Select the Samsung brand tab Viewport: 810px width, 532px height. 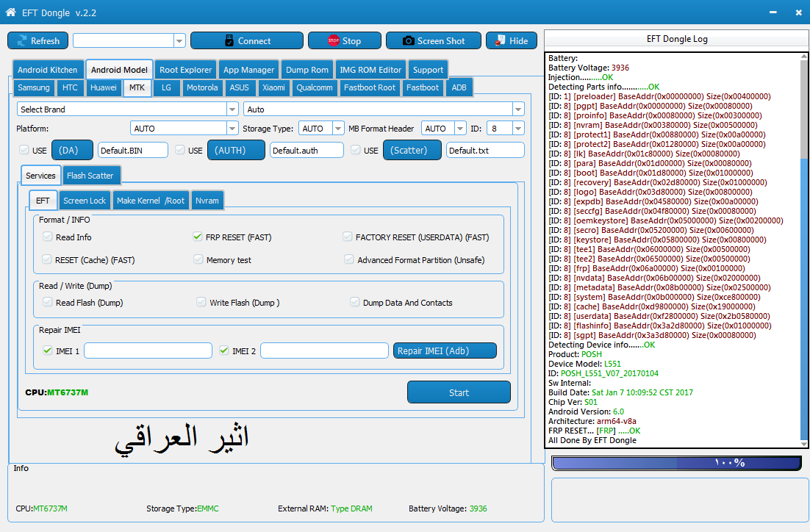coord(34,87)
